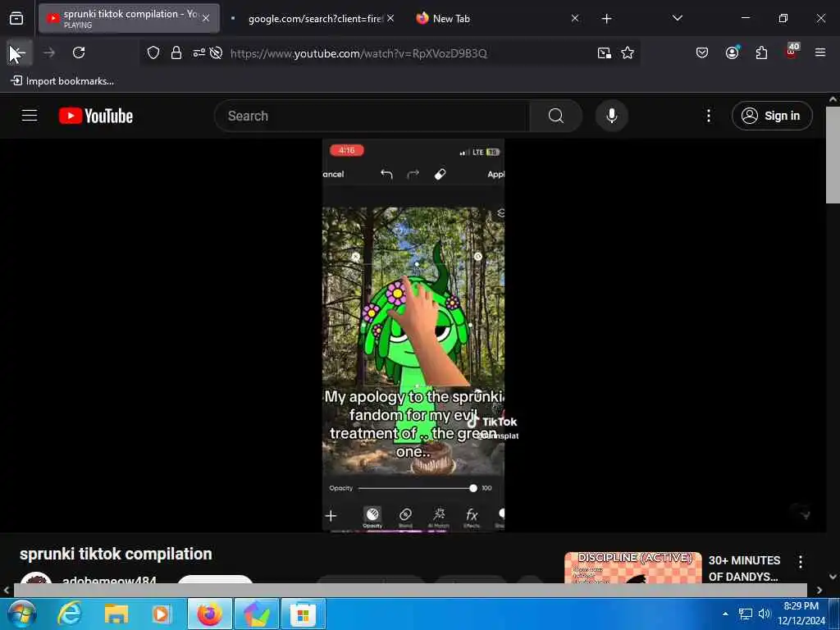
Task: Search with your voice microphone button
Action: (x=612, y=116)
